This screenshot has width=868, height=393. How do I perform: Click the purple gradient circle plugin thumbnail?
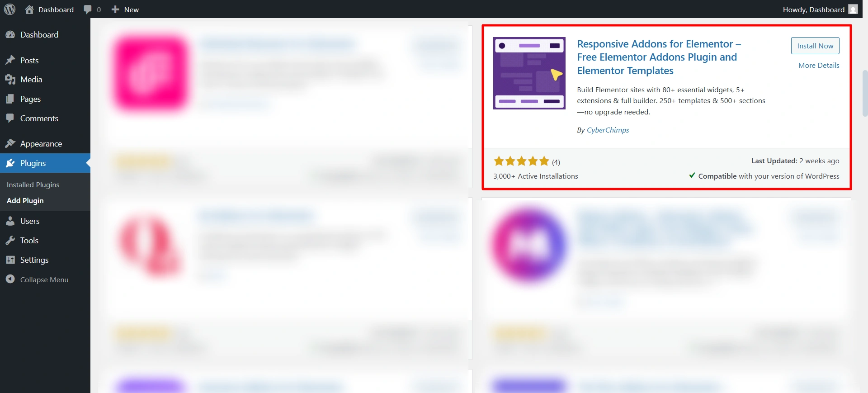tap(529, 245)
